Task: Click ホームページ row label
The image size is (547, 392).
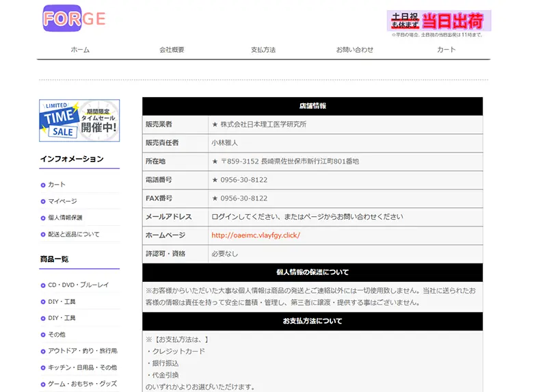Action: 165,235
